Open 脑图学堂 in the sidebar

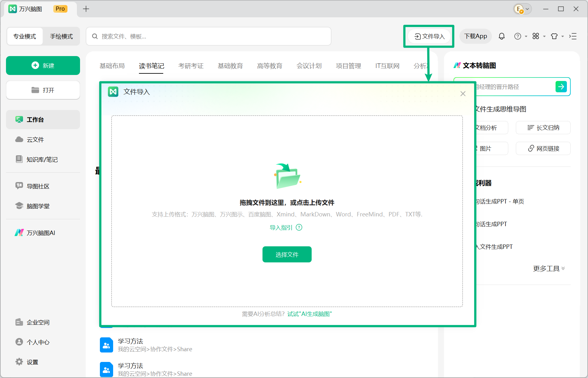click(x=43, y=206)
